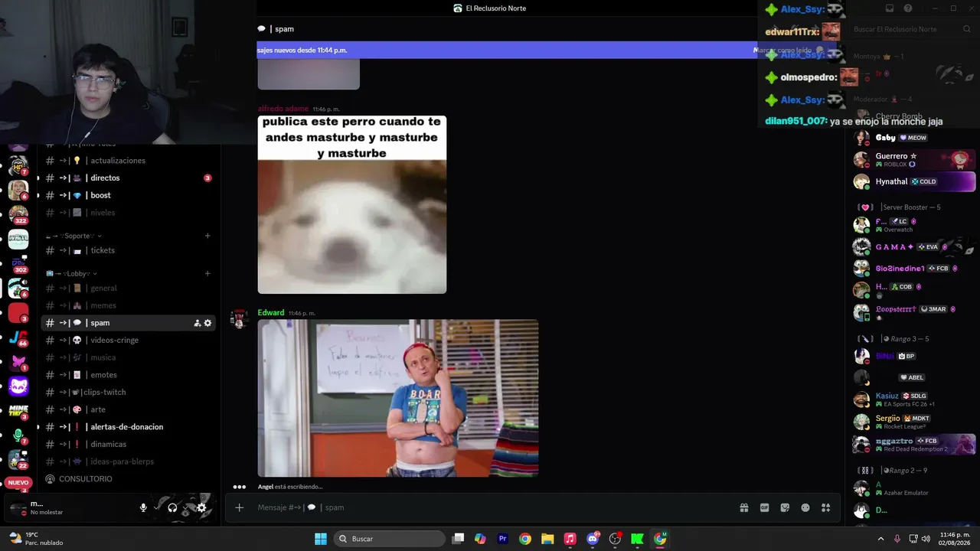Open Edward's profile from message username
This screenshot has width=980, height=551.
pyautogui.click(x=271, y=313)
